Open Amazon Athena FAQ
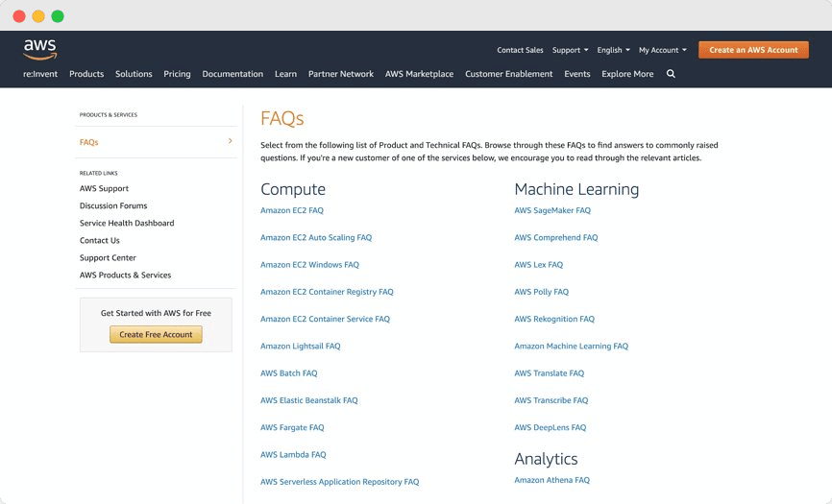 [551, 480]
